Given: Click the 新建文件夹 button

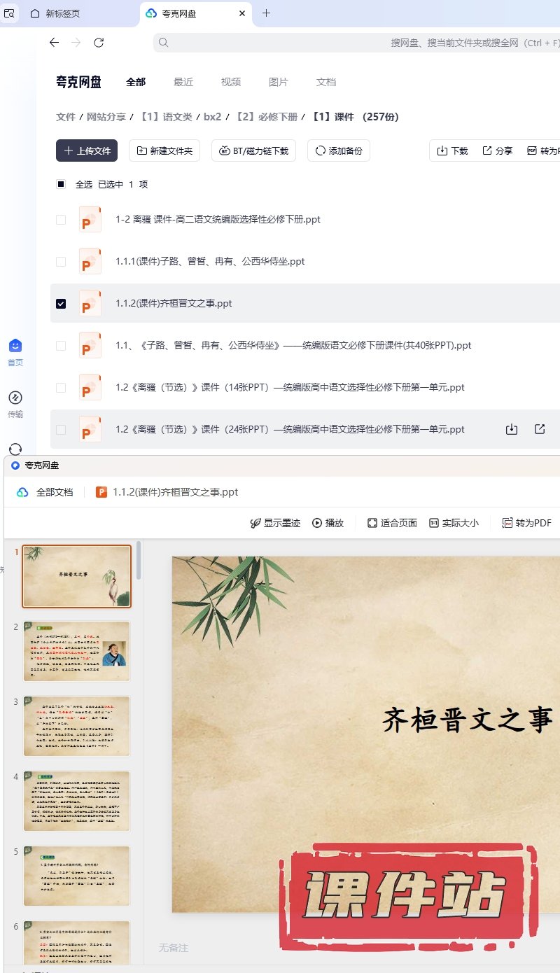Looking at the screenshot, I should pos(165,150).
